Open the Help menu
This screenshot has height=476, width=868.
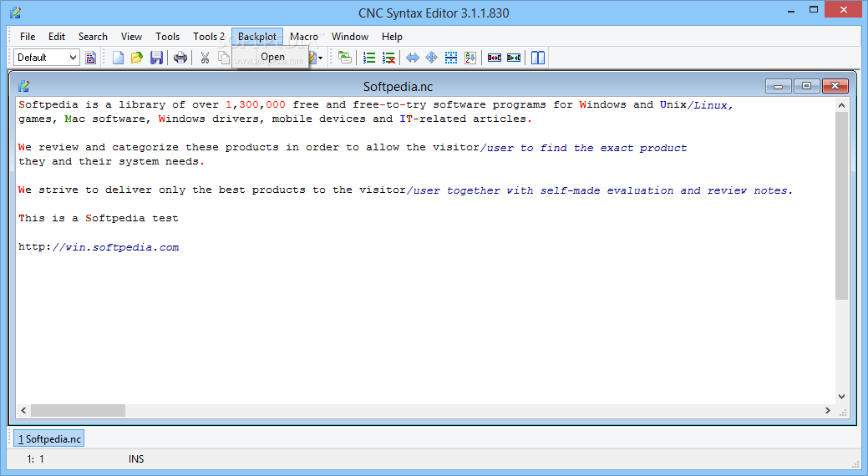[392, 37]
